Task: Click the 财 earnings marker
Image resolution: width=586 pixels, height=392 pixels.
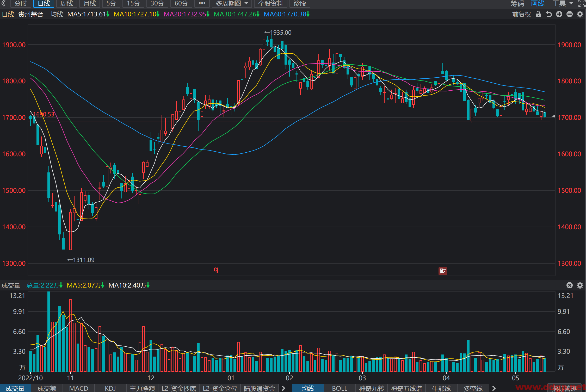Action: click(443, 271)
